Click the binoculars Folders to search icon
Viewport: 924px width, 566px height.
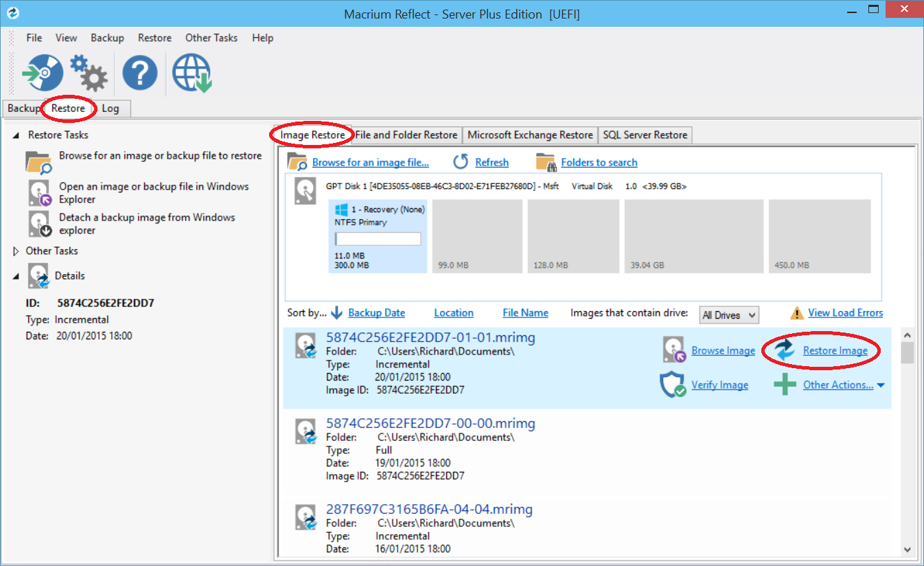click(546, 162)
